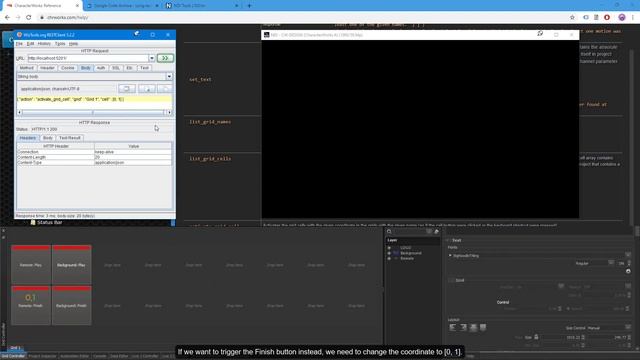Collapse the Text properties section
The height and width of the screenshot is (360, 640).
448,240
